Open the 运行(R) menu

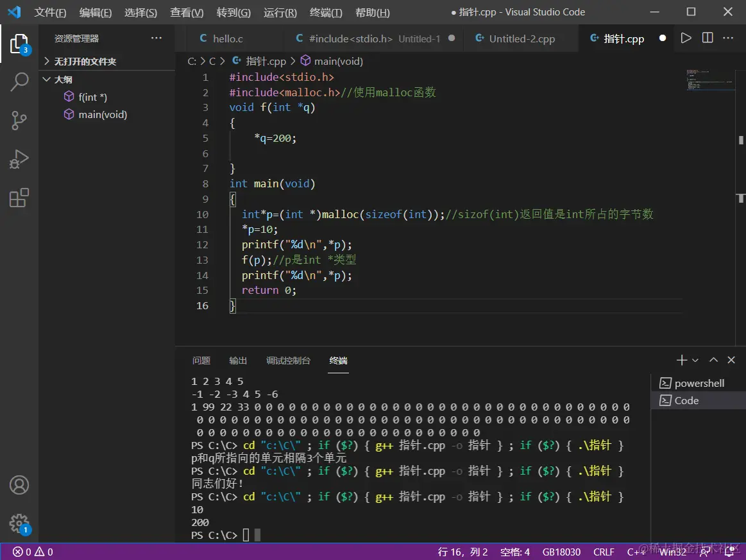pos(280,12)
